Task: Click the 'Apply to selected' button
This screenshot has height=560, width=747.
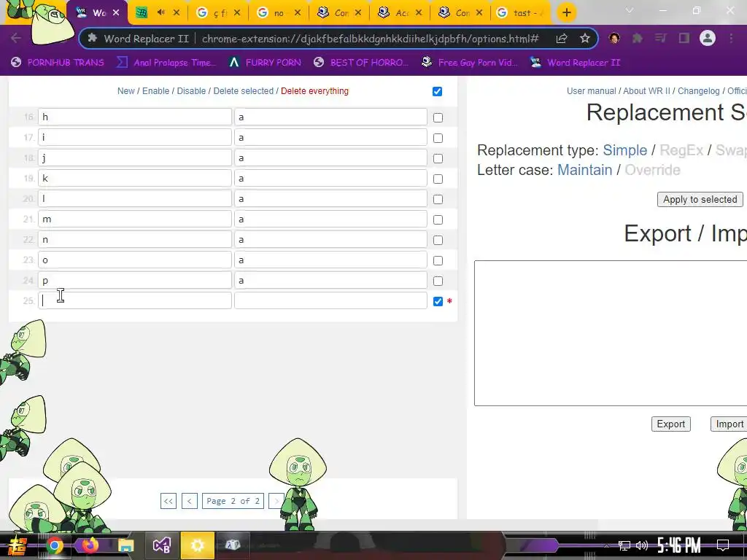Action: tap(700, 200)
